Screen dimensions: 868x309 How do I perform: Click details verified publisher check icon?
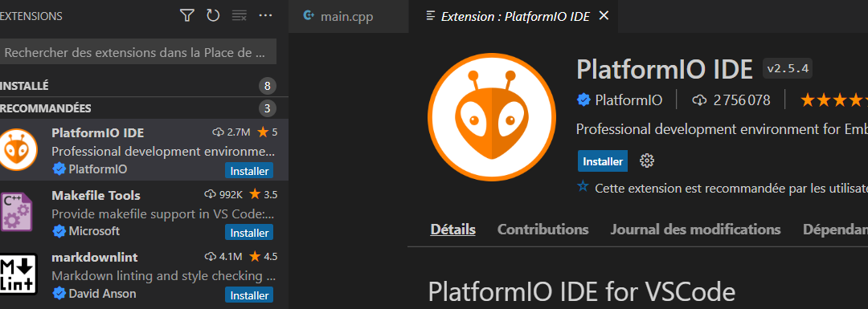pos(583,100)
